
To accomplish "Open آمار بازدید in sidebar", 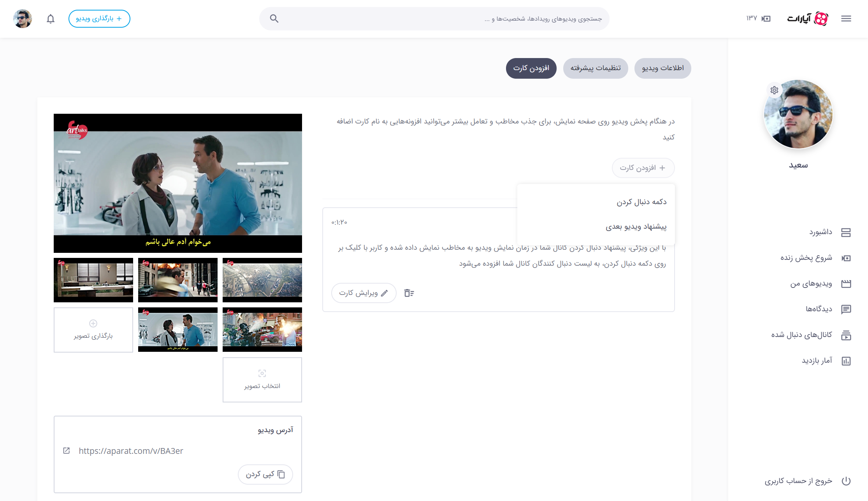I will tap(817, 361).
